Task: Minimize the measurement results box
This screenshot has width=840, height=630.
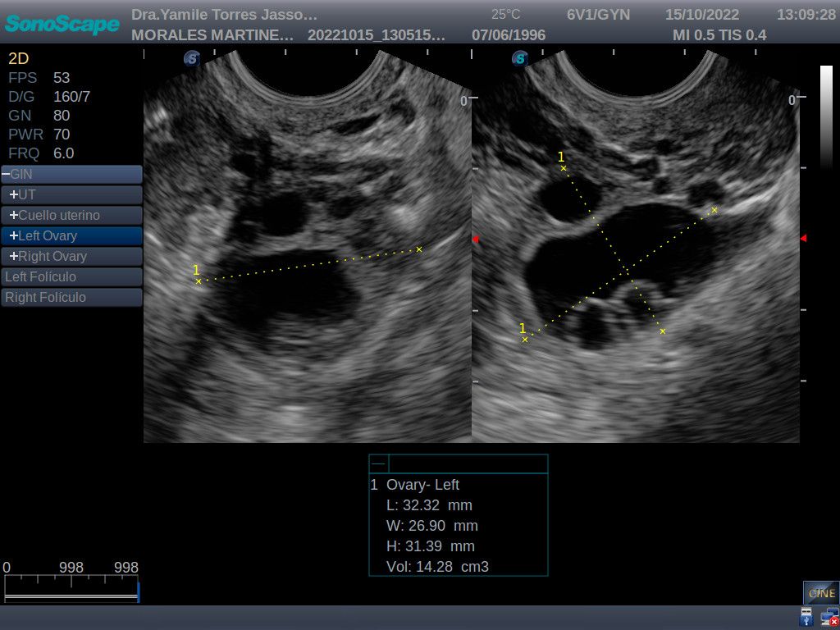Action: [378, 464]
